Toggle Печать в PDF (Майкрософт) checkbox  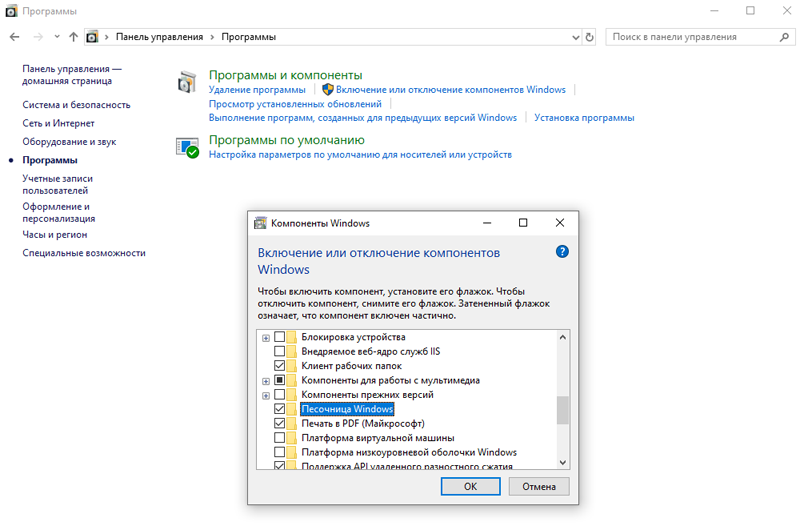(x=280, y=424)
